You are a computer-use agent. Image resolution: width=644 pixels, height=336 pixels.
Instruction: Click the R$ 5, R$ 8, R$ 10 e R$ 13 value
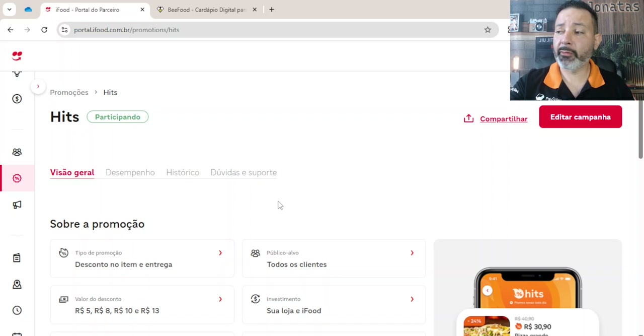click(x=117, y=311)
